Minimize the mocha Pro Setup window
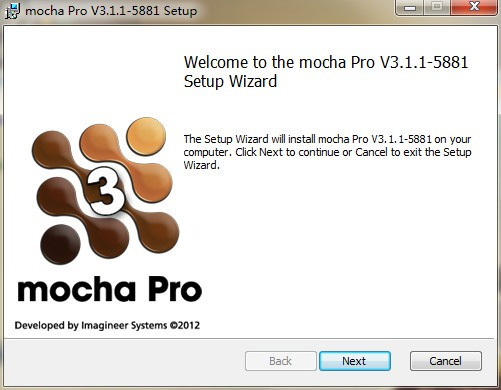This screenshot has height=390, width=501. pyautogui.click(x=410, y=7)
